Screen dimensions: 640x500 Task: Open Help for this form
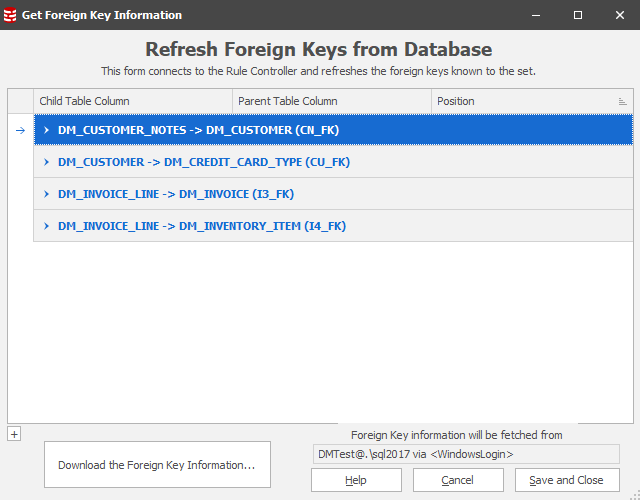point(356,480)
